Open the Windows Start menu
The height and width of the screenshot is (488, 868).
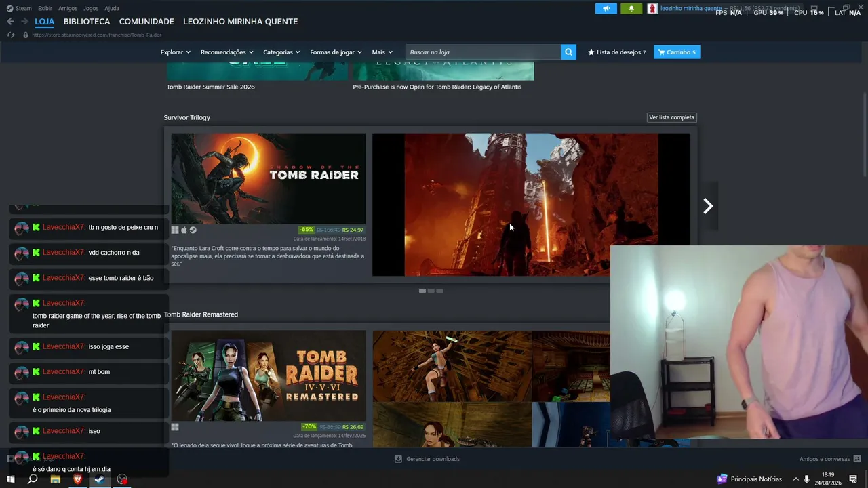click(10, 479)
